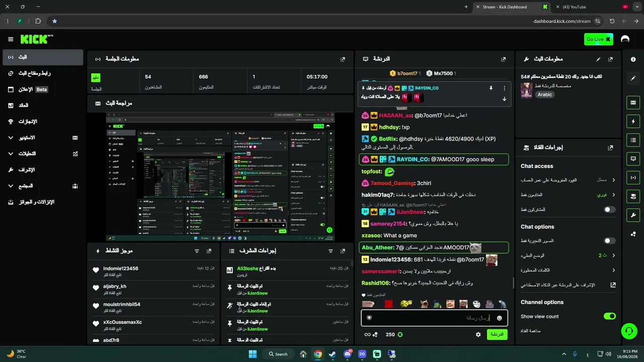
Task: Pop out the activity feed panel
Action: tap(209, 251)
